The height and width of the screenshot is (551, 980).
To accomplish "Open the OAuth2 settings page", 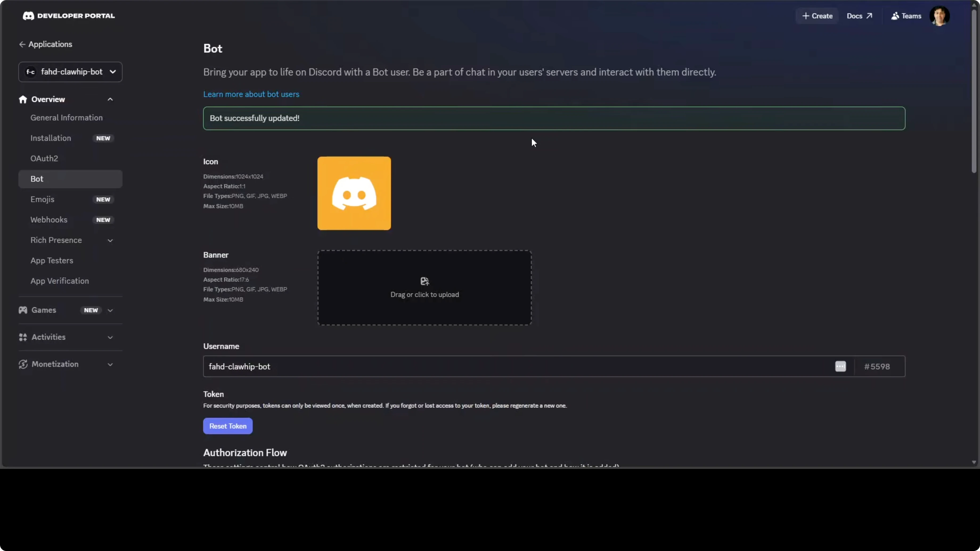I will 44,158.
